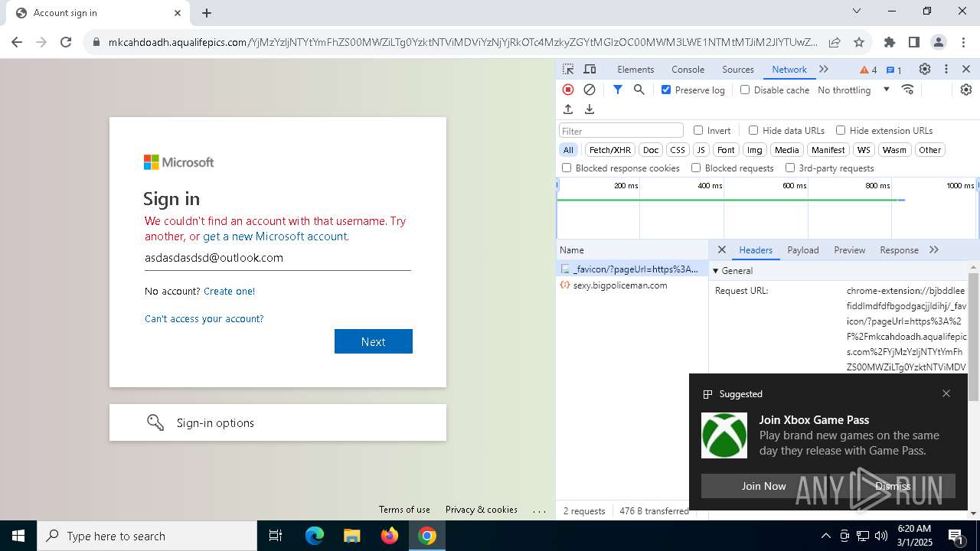Click the Next sign-in button
980x551 pixels.
click(x=374, y=341)
